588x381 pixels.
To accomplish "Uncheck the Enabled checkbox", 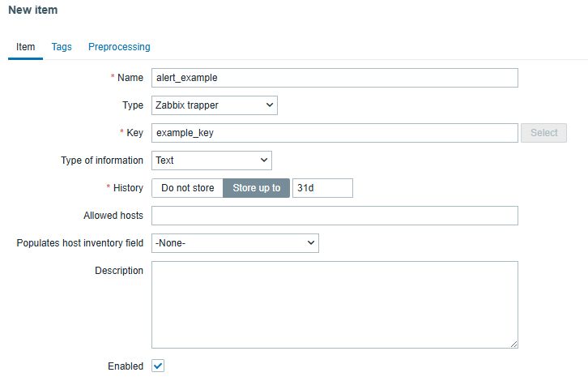I will point(158,366).
